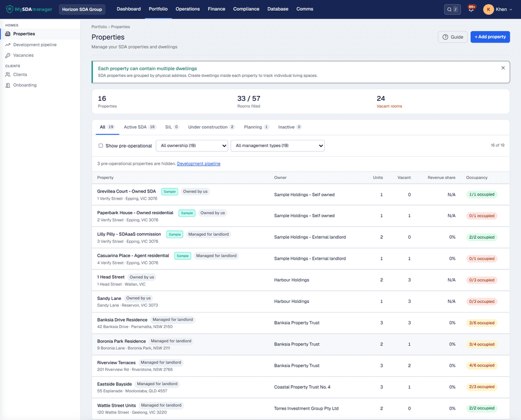
Task: Switch to the Inactive tab
Action: (x=290, y=127)
